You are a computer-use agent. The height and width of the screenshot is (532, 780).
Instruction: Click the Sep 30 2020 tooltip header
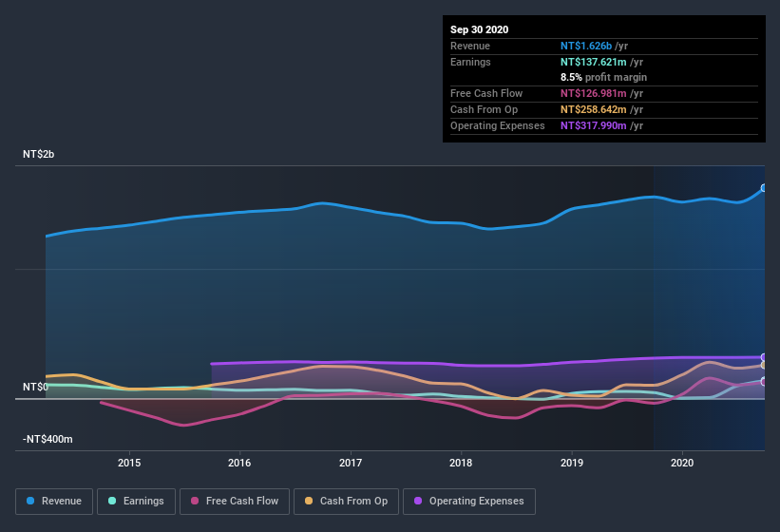(480, 29)
